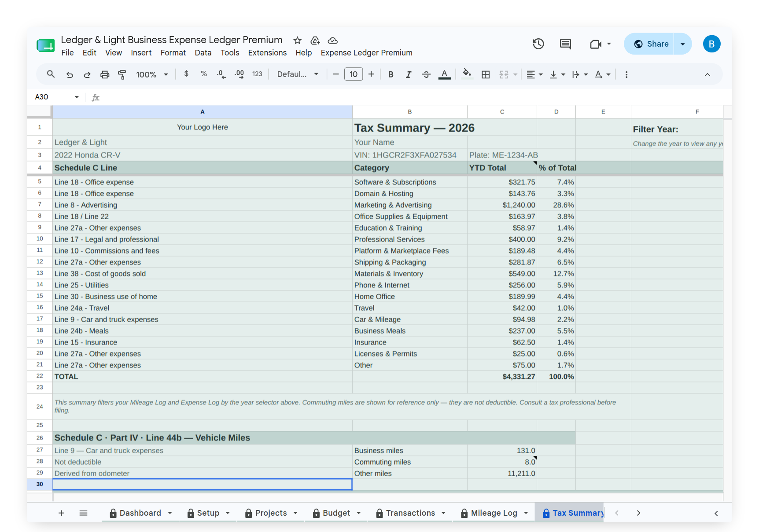The height and width of the screenshot is (532, 759).
Task: Check the cloud save status icon
Action: point(333,40)
